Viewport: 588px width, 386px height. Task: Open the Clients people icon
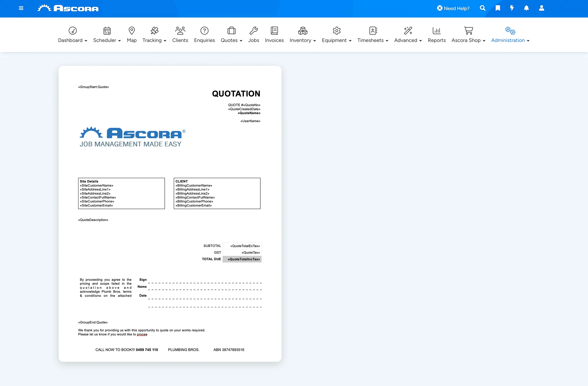[180, 31]
